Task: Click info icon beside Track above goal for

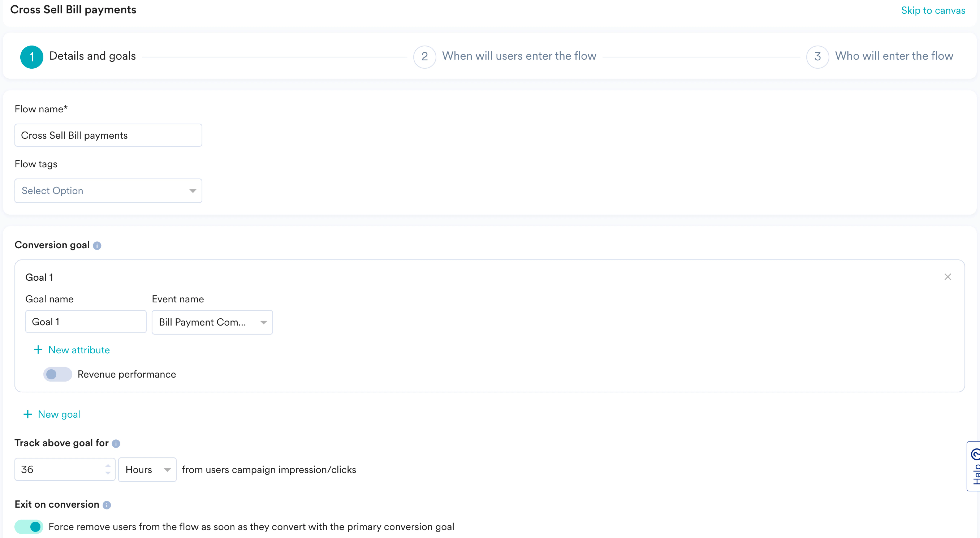Action: click(116, 444)
